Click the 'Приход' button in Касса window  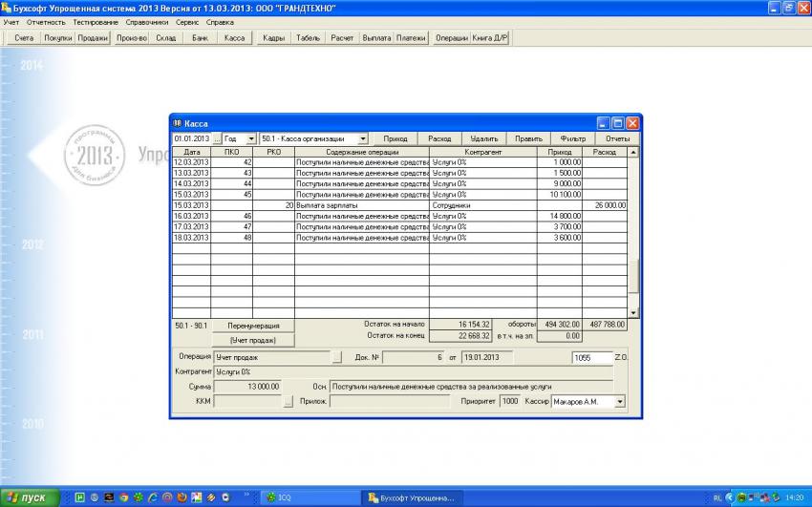(395, 138)
